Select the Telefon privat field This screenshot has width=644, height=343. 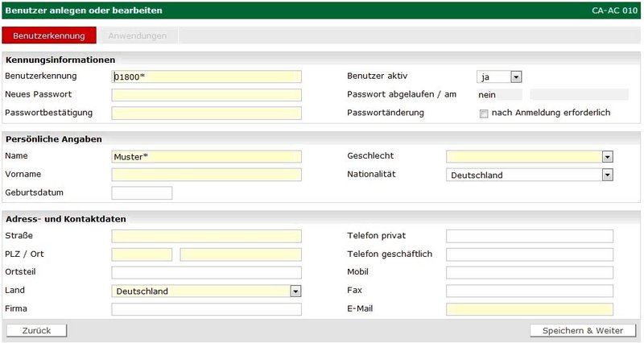(530, 236)
